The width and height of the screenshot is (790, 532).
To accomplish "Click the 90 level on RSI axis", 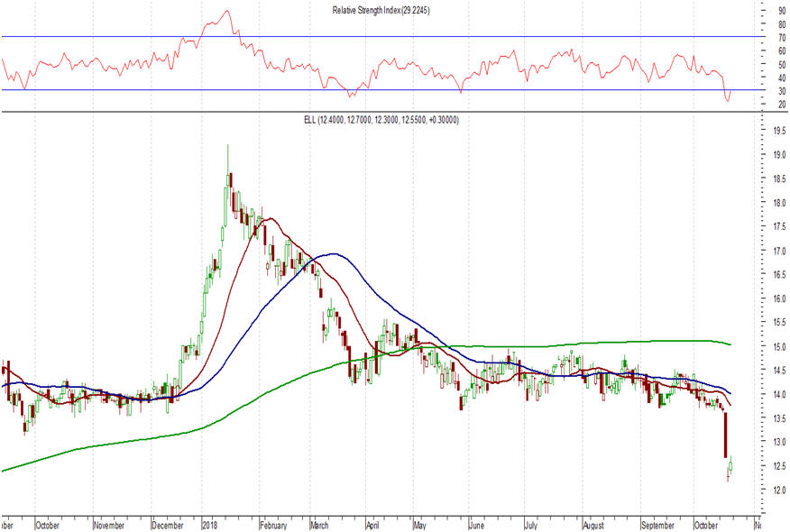I will tap(770, 11).
